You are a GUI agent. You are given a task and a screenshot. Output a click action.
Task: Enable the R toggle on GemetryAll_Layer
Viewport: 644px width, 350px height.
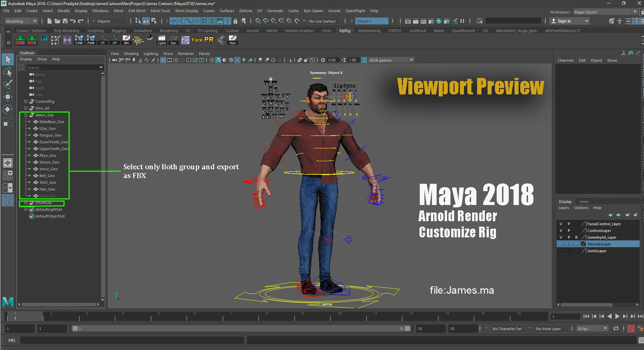576,237
